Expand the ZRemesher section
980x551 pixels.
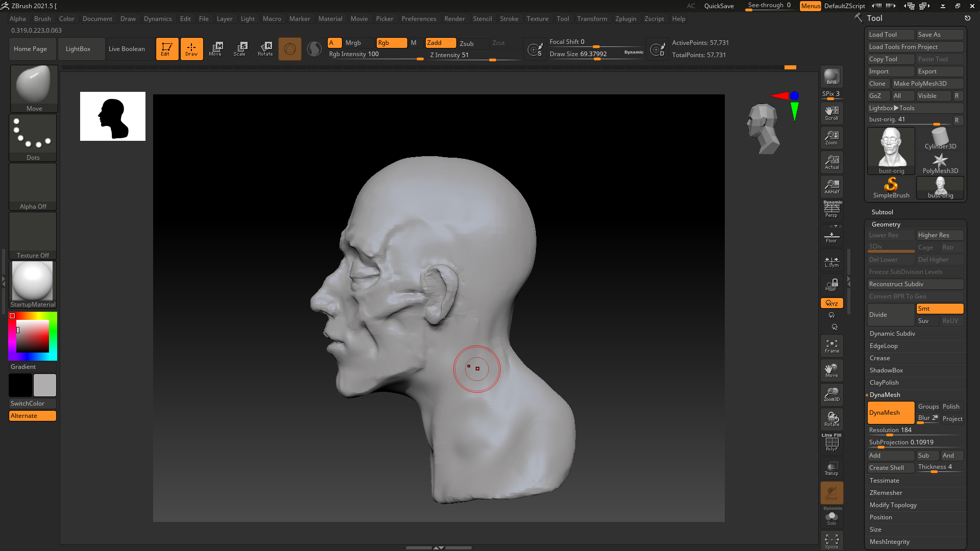886,493
